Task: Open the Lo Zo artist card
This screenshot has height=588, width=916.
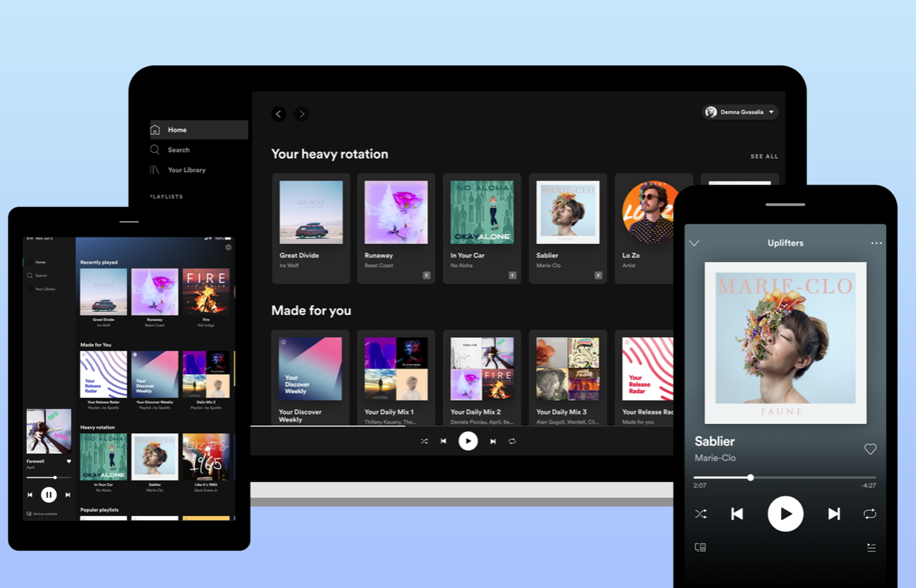Action: [647, 228]
